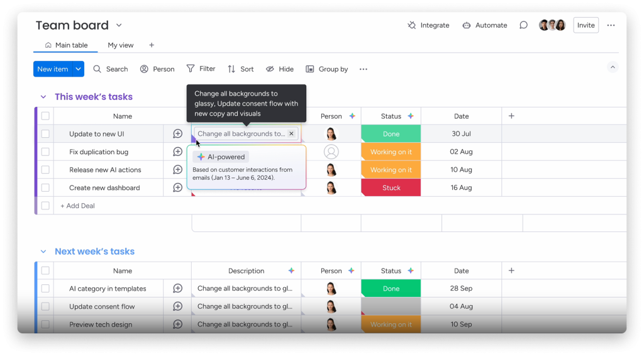Clear the description chip with X

click(291, 134)
